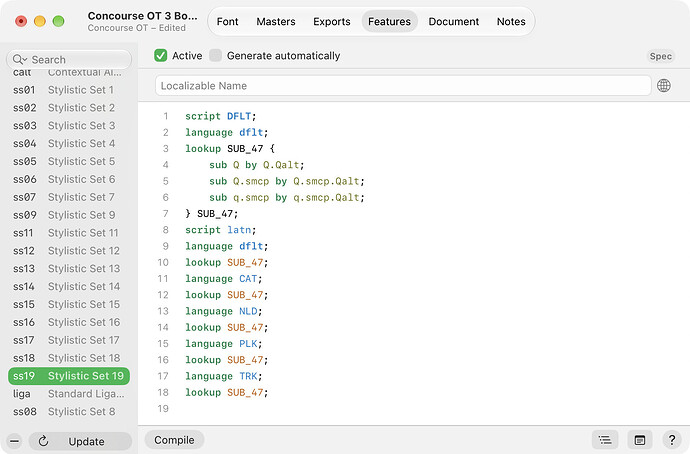The height and width of the screenshot is (454, 690).
Task: Click code line 'lookup SUB_47 {'
Action: pos(230,149)
